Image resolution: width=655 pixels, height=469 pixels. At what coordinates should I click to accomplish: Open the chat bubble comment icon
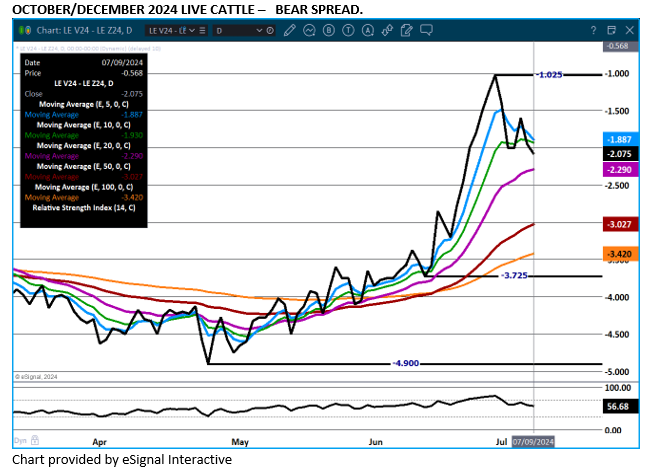click(x=426, y=31)
